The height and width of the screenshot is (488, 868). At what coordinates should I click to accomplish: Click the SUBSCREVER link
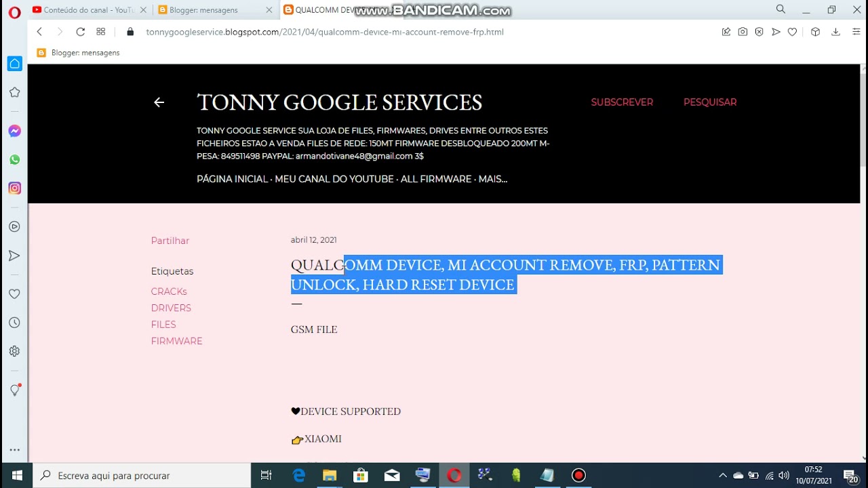tap(622, 102)
